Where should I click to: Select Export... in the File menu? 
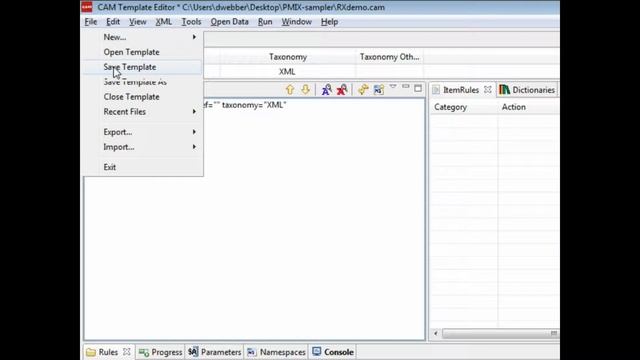click(x=143, y=132)
